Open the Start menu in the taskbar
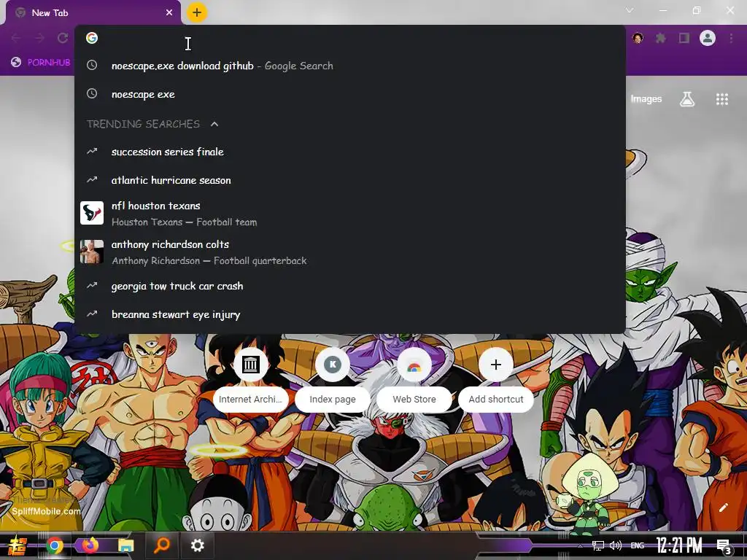This screenshot has height=560, width=747. coord(17,545)
